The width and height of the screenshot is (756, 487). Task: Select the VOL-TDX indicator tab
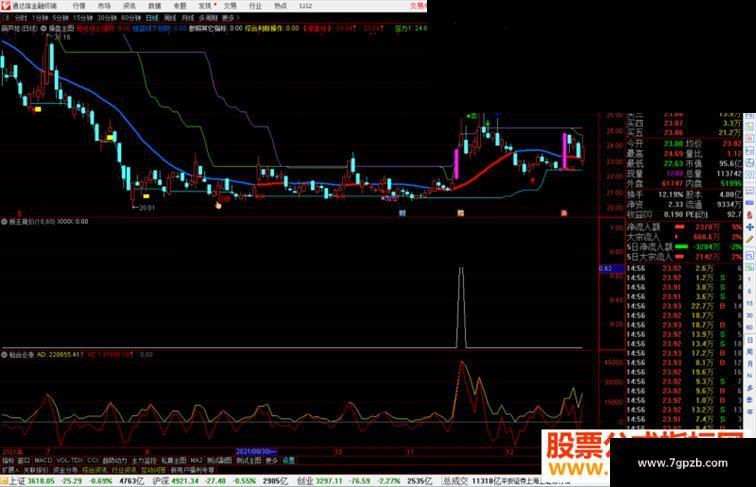tap(70, 460)
